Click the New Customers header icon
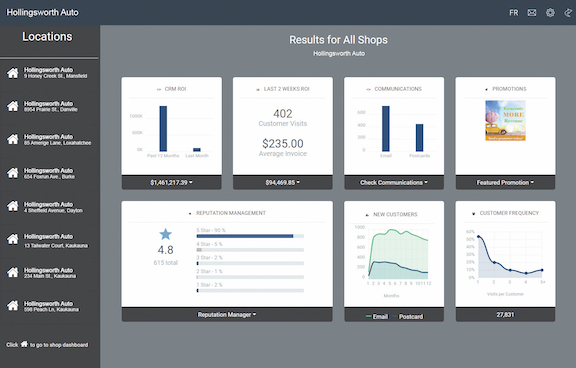The width and height of the screenshot is (576, 368). click(367, 215)
